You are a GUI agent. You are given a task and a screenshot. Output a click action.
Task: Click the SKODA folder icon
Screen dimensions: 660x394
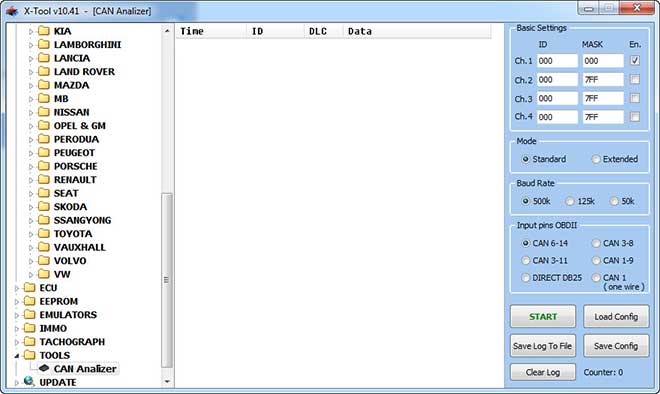(44, 206)
